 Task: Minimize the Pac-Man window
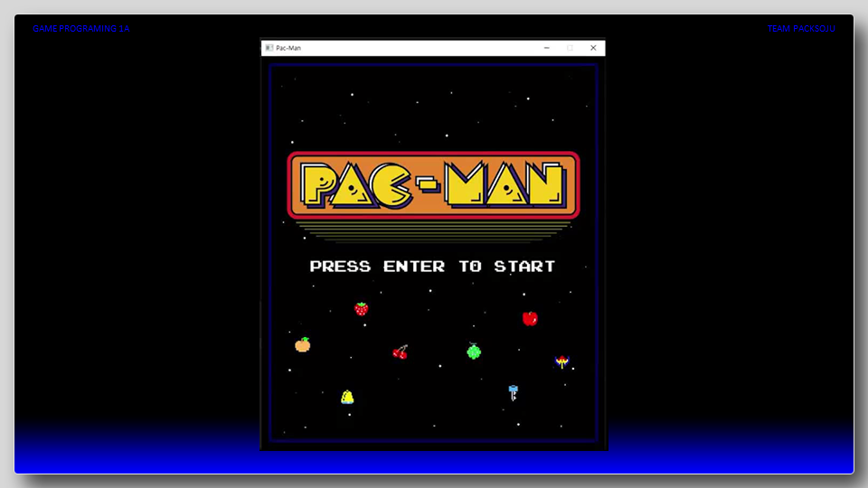(547, 48)
